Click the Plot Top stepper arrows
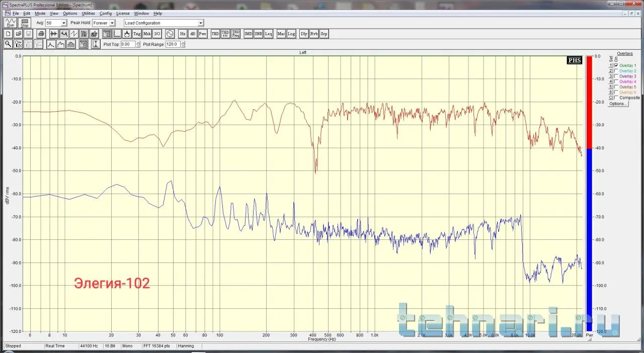 pos(139,44)
